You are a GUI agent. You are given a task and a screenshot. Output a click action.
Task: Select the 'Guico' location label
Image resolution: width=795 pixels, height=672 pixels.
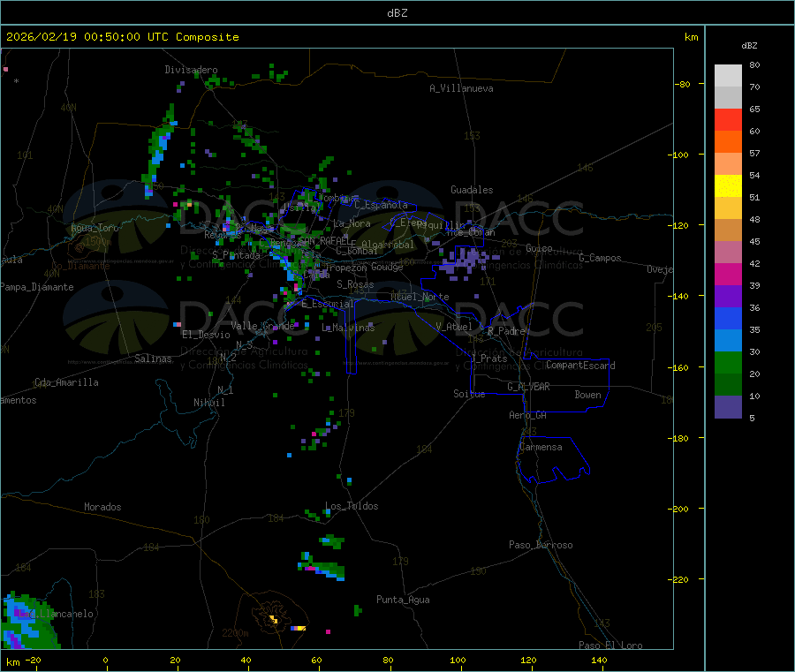click(x=539, y=248)
